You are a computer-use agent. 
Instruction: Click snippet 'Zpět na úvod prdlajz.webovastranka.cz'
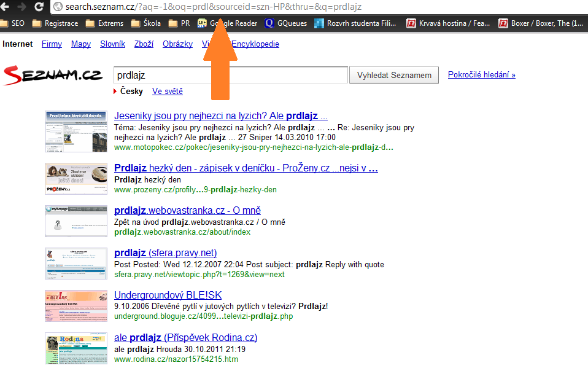[x=200, y=222]
